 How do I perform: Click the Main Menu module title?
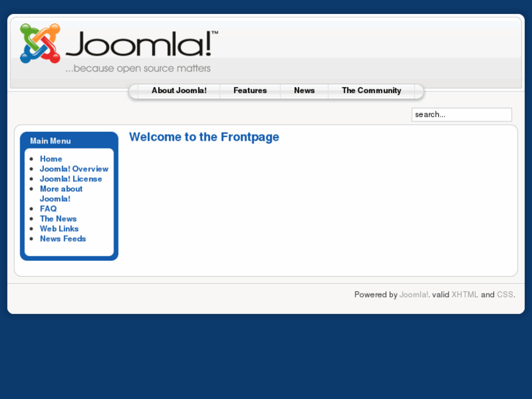click(50, 141)
